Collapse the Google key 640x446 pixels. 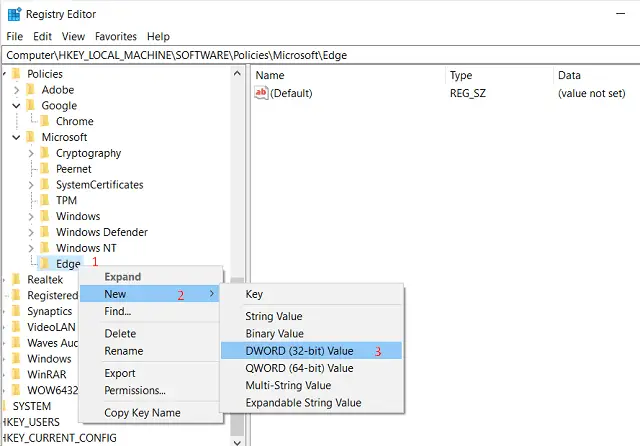click(16, 106)
